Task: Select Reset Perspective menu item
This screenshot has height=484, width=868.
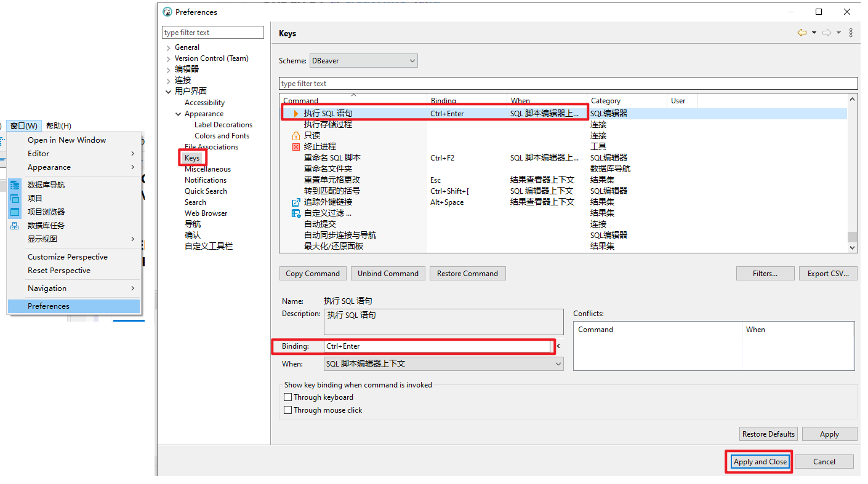Action: point(74,271)
